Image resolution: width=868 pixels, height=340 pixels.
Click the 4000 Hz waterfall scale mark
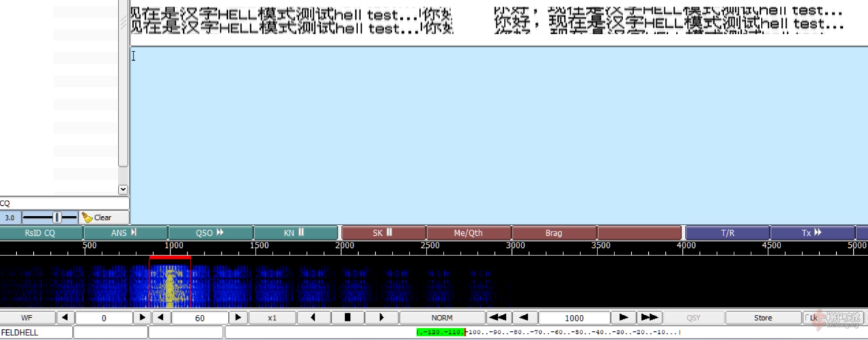click(686, 246)
